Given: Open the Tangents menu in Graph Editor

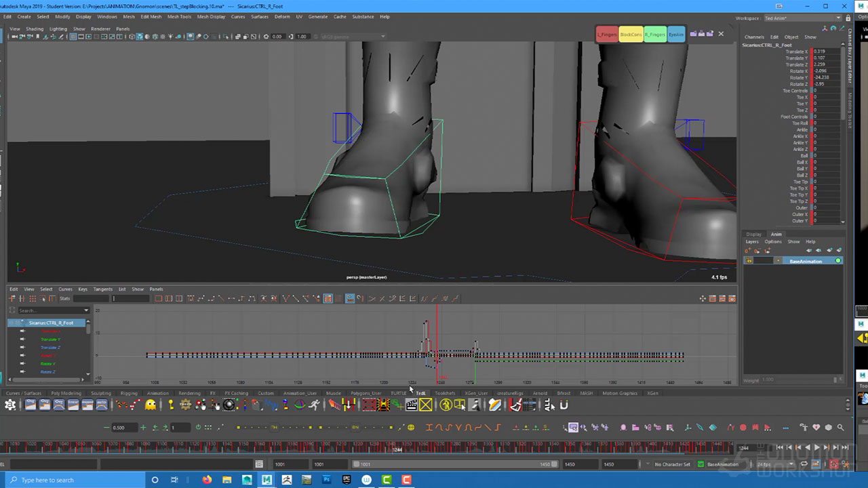Looking at the screenshot, I should [103, 289].
